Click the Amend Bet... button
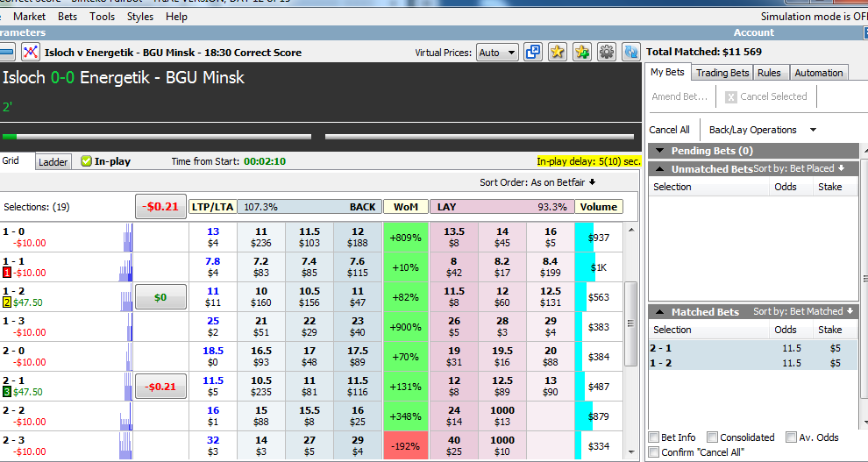Screen dimensions: 868x462 [x=679, y=96]
